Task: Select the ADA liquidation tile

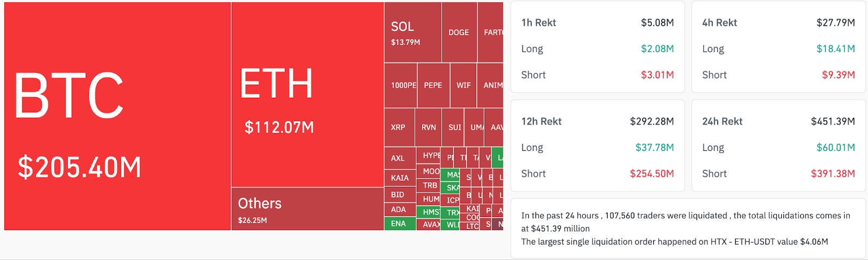Action: pyautogui.click(x=399, y=210)
